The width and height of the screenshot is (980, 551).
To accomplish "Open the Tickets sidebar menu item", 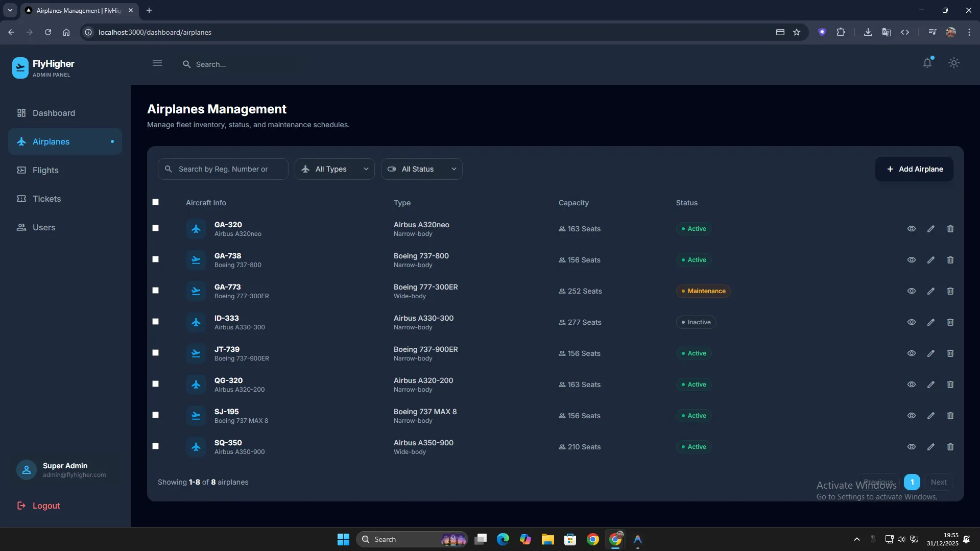I will 46,199.
